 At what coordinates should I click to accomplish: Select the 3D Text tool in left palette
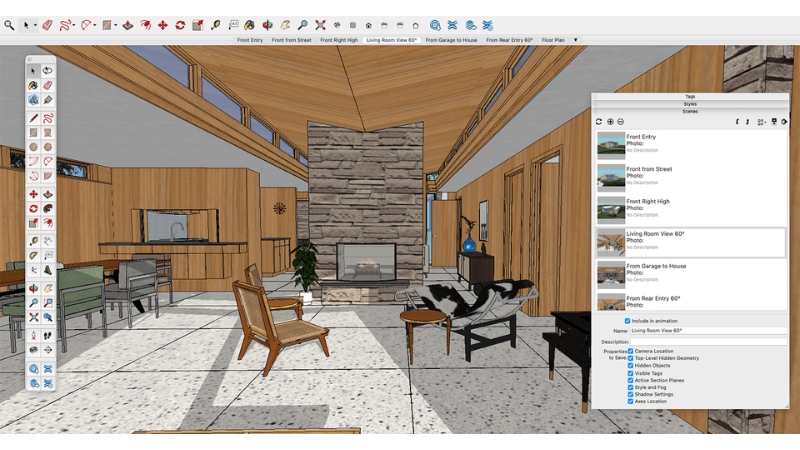47,270
